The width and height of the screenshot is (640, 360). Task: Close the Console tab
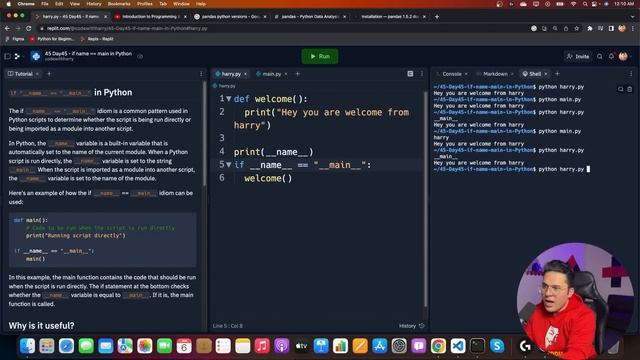[466, 74]
